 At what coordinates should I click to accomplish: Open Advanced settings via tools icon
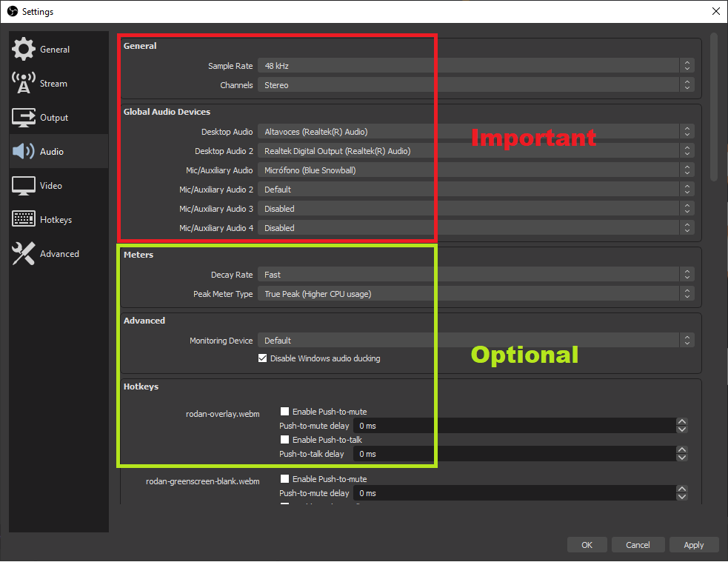[x=24, y=254]
